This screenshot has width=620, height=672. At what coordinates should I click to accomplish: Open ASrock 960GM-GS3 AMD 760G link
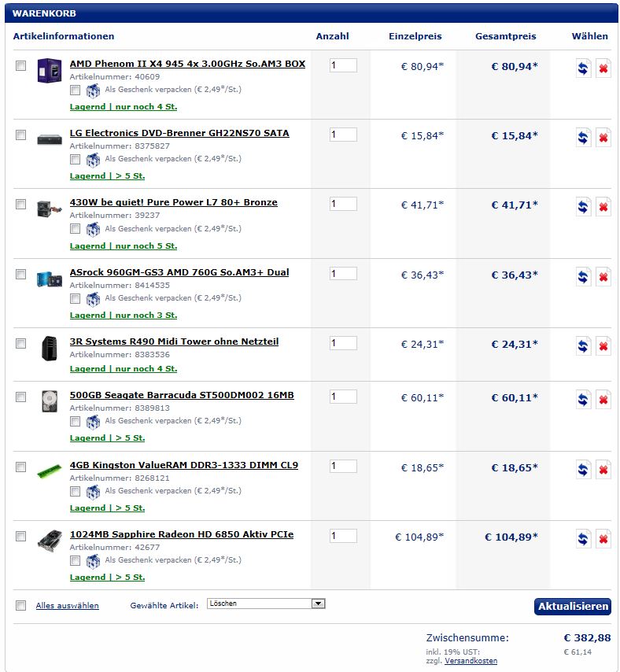[179, 272]
